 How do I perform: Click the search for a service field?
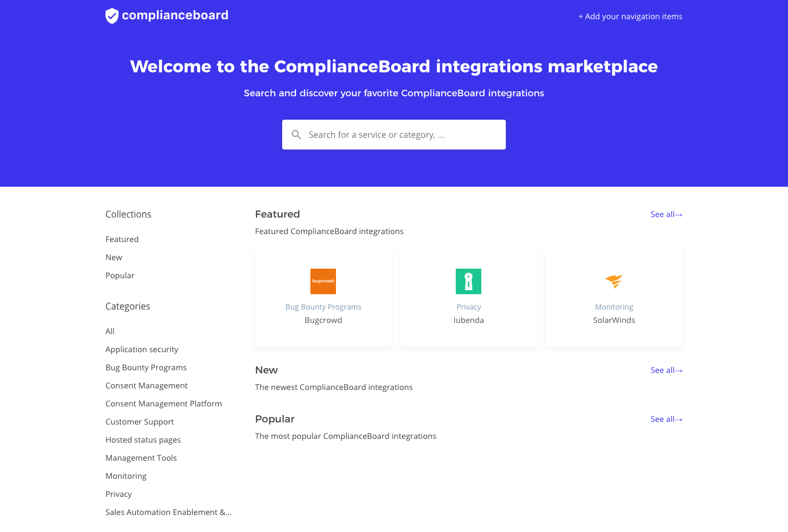pos(394,135)
